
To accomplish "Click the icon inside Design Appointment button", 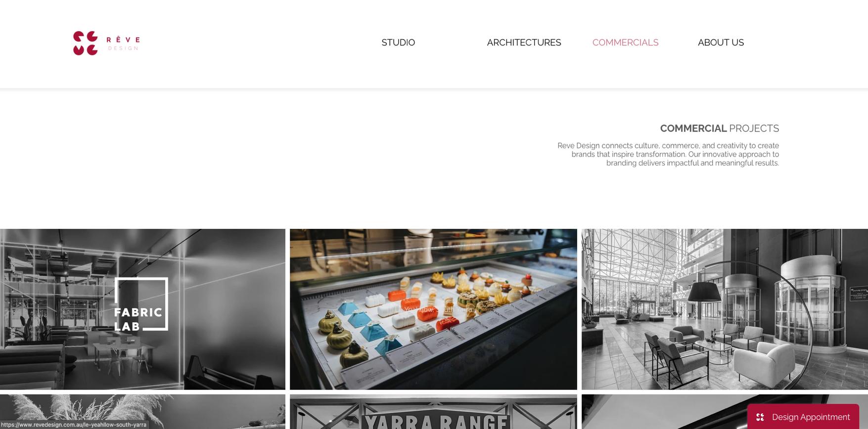I will (x=760, y=417).
